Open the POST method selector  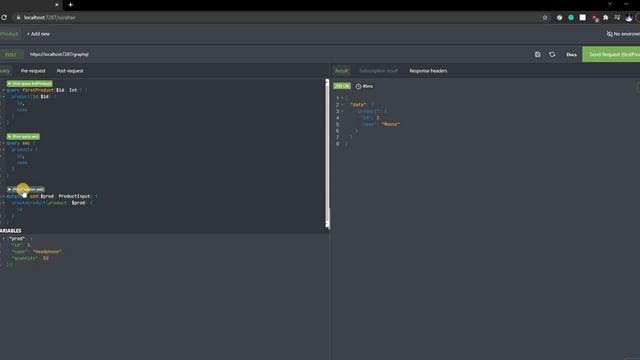(11, 54)
